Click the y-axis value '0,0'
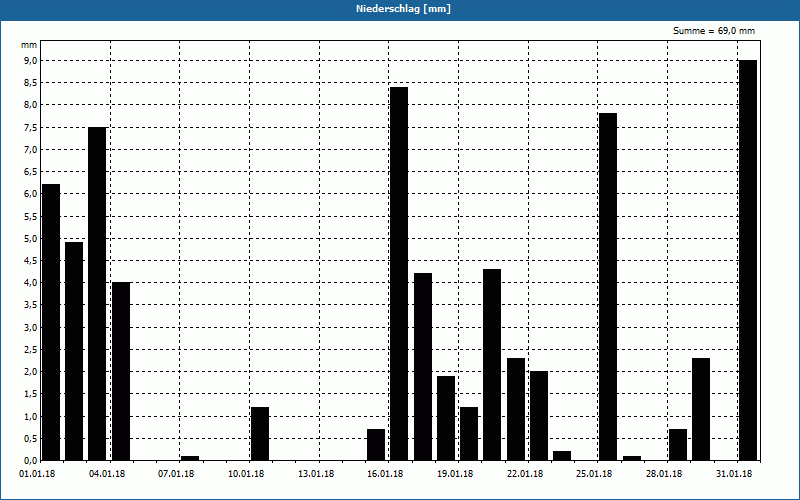The width and height of the screenshot is (800, 500). pos(31,461)
